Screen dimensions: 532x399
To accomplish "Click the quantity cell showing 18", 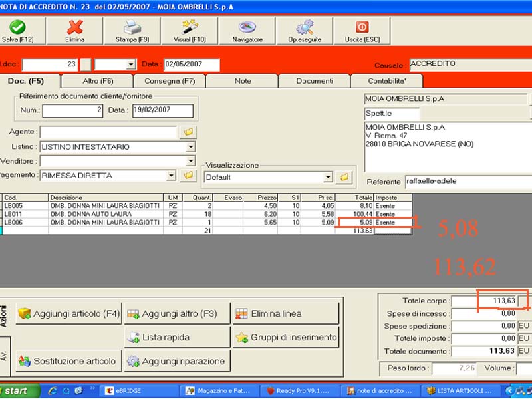I will coord(198,214).
